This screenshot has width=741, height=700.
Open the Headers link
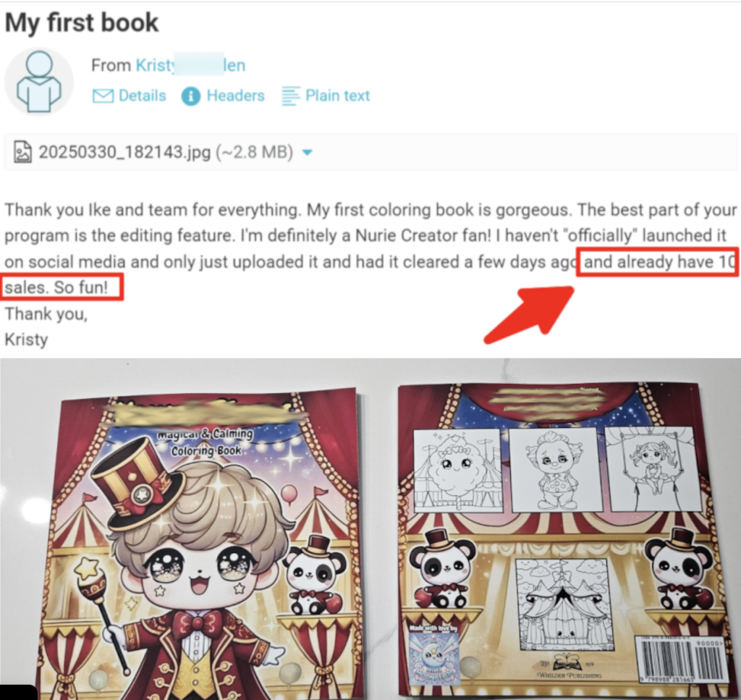pos(235,96)
